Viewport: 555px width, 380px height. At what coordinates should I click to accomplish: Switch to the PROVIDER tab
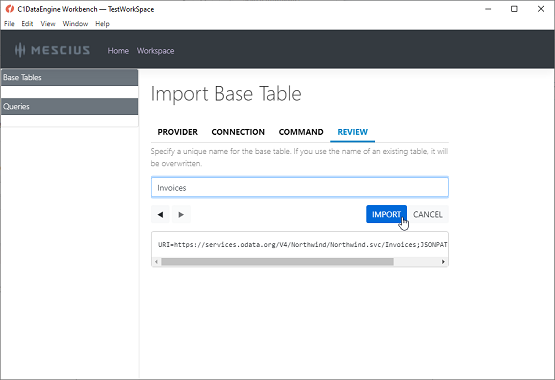point(177,132)
